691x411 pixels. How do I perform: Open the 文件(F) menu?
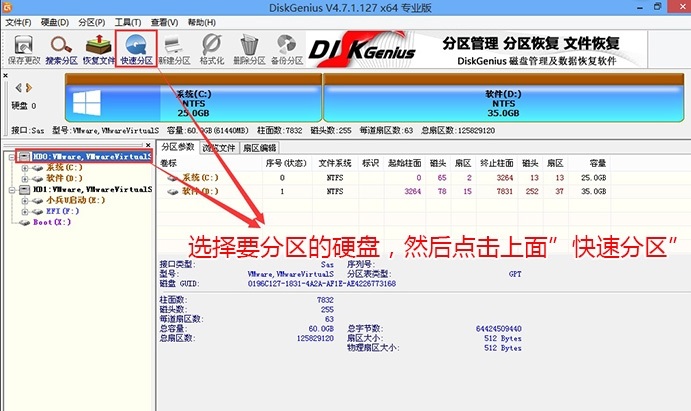point(18,22)
